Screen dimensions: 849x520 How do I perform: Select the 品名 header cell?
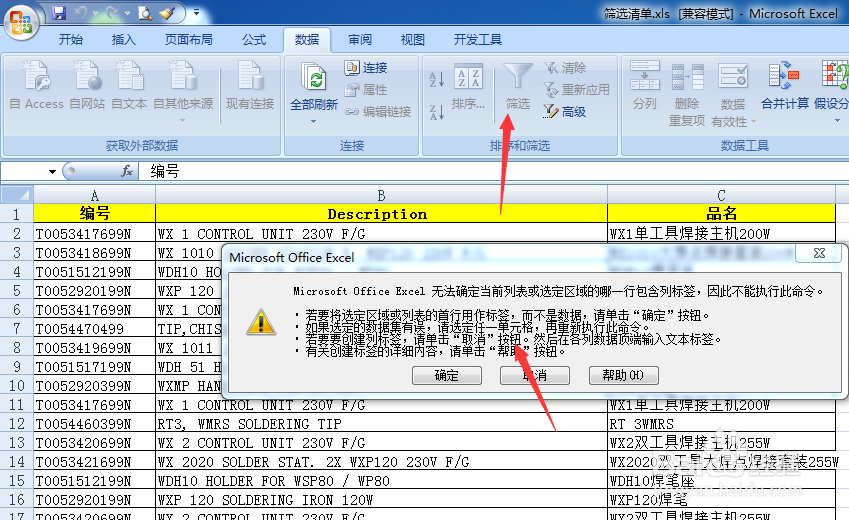(721, 213)
